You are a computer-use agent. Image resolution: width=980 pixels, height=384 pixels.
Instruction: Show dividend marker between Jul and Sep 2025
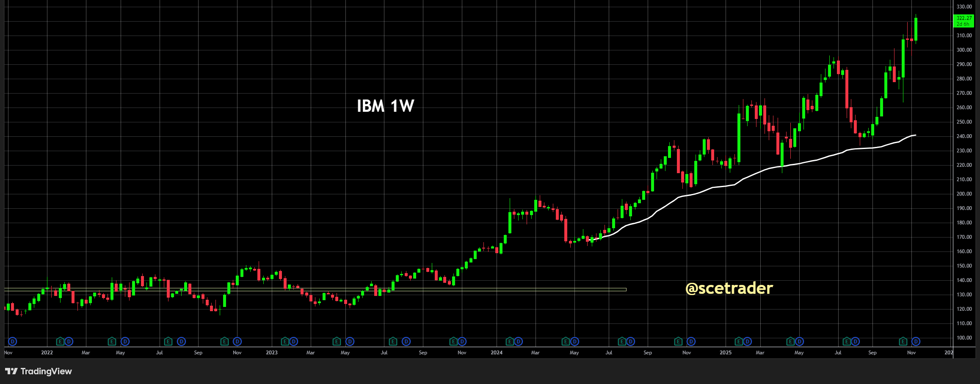[856, 341]
